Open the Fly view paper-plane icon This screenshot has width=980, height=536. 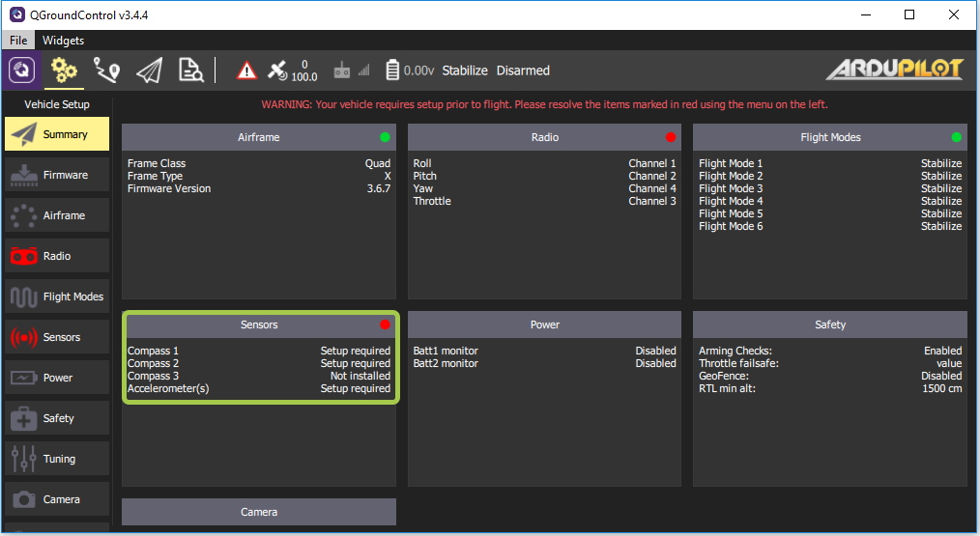pyautogui.click(x=150, y=70)
